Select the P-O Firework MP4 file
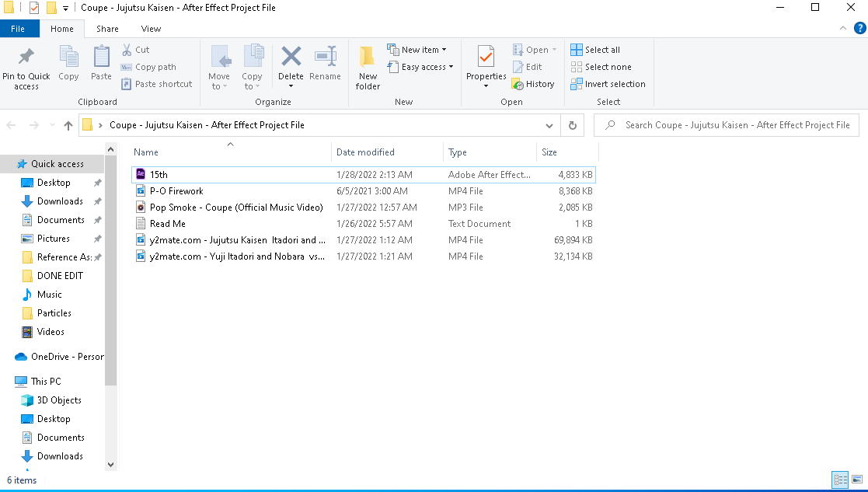This screenshot has width=868, height=492. pyautogui.click(x=364, y=191)
